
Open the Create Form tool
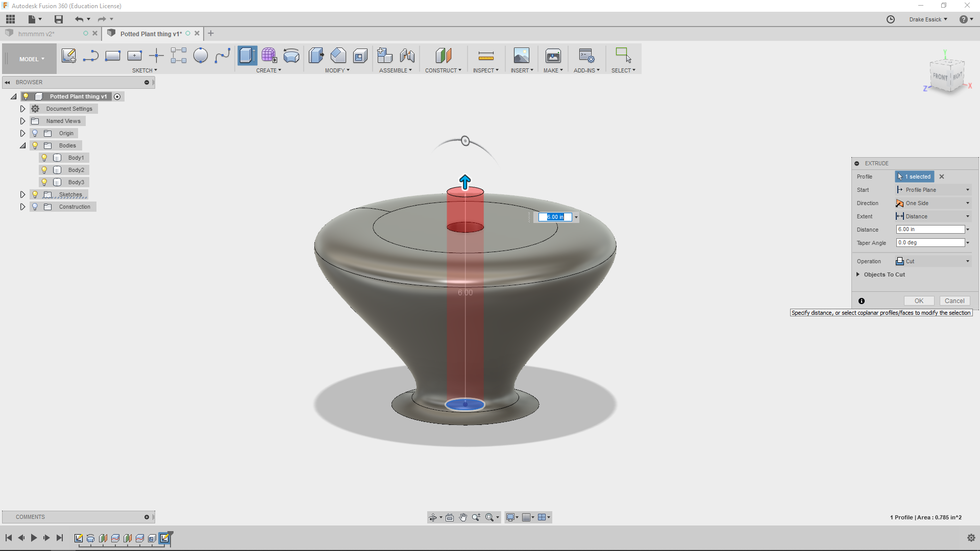[269, 55]
